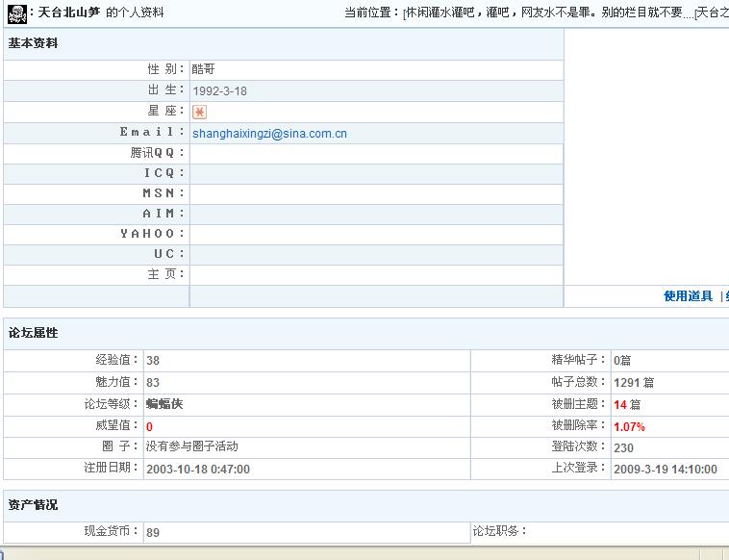Select the username 天台北山笋 in header

tap(69, 13)
